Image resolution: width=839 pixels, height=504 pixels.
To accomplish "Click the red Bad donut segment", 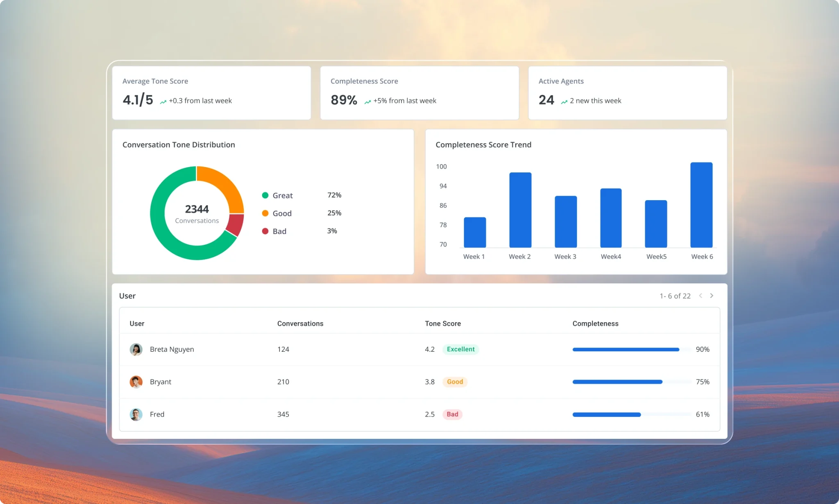I will [235, 225].
